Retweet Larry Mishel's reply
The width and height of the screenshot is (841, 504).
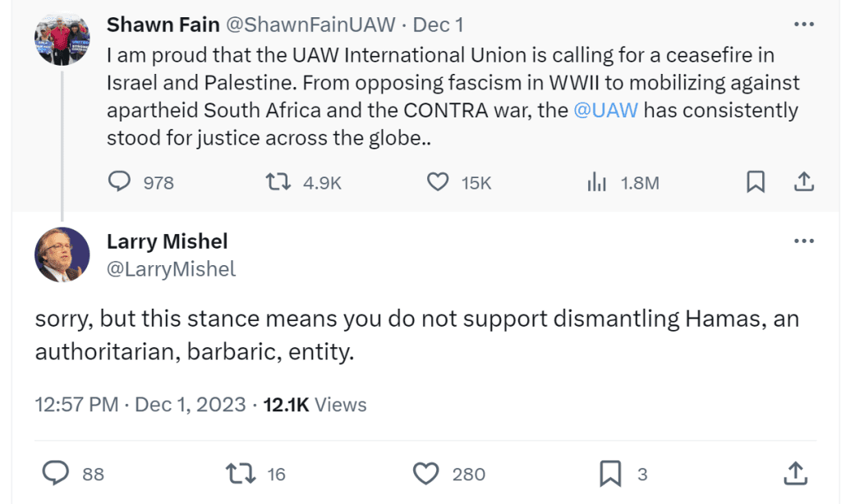point(238,473)
